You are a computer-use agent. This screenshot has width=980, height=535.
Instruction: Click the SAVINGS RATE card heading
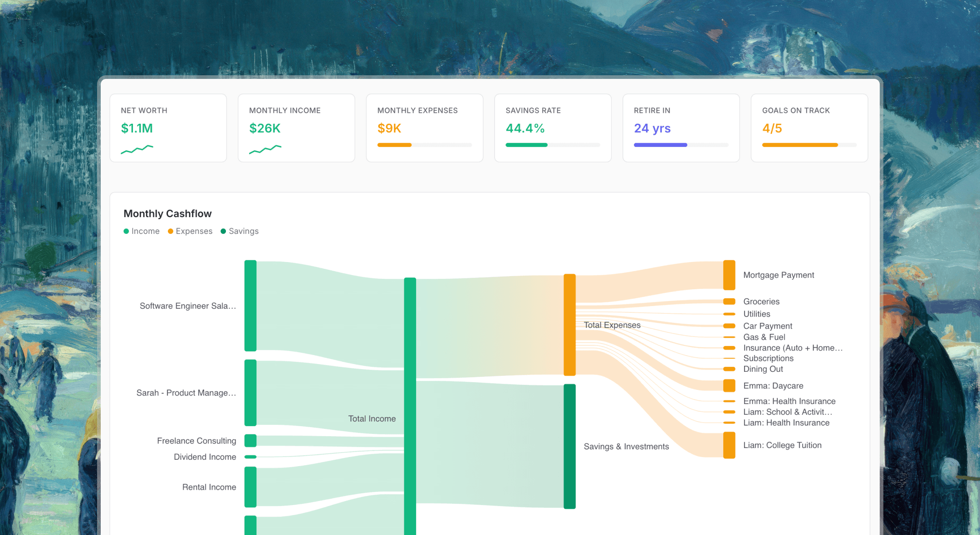click(x=533, y=110)
